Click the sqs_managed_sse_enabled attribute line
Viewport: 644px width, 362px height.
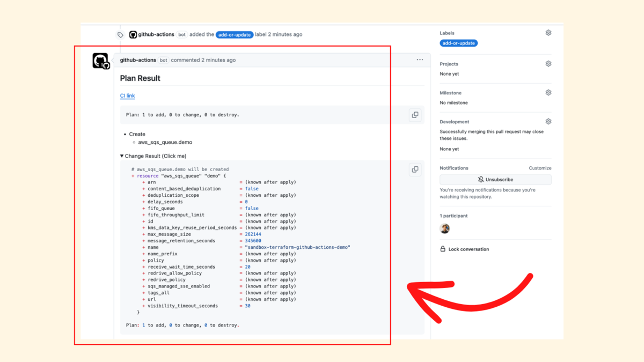click(219, 286)
